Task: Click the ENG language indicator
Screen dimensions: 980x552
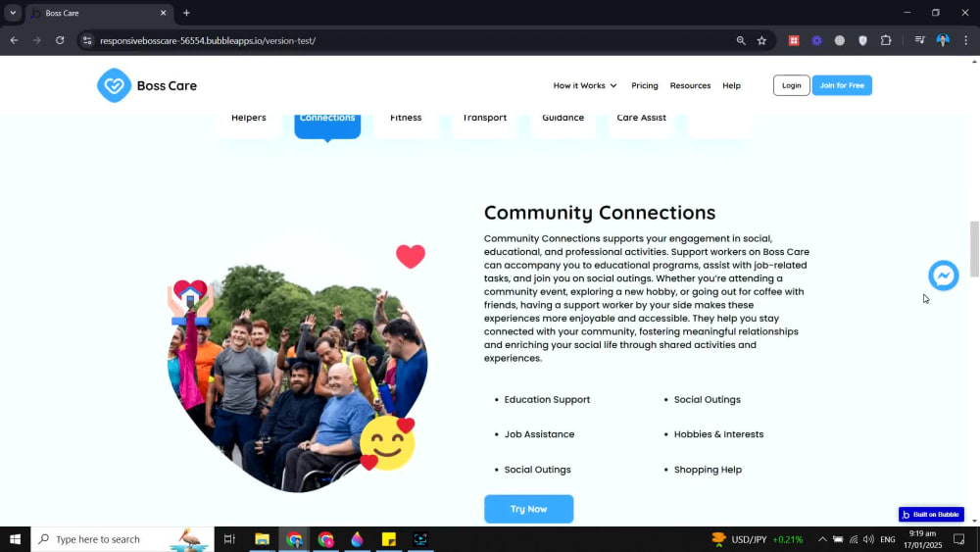Action: coord(888,539)
